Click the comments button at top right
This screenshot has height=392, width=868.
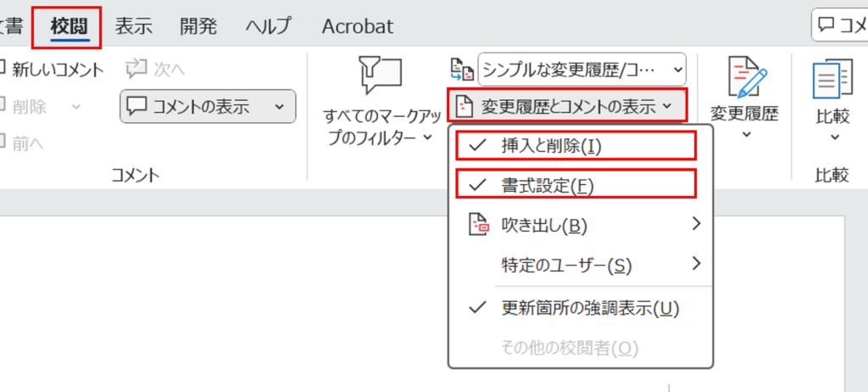coord(840,25)
